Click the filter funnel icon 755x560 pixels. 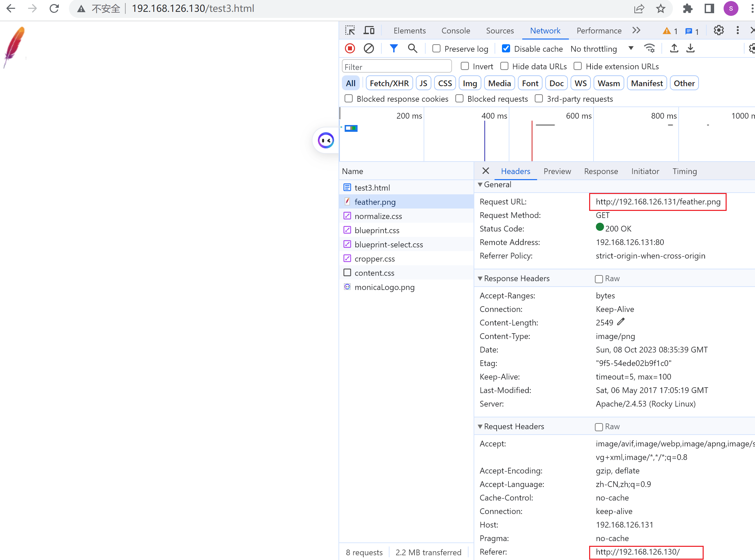394,48
